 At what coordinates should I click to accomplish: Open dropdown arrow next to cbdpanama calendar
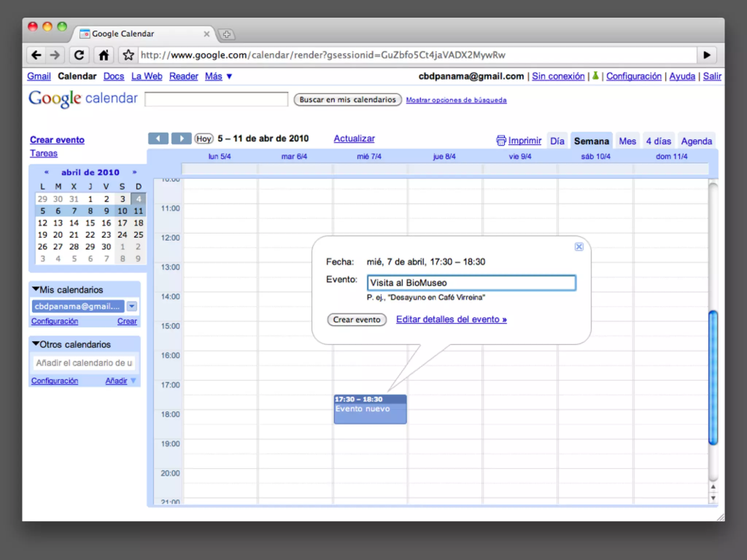pos(132,306)
